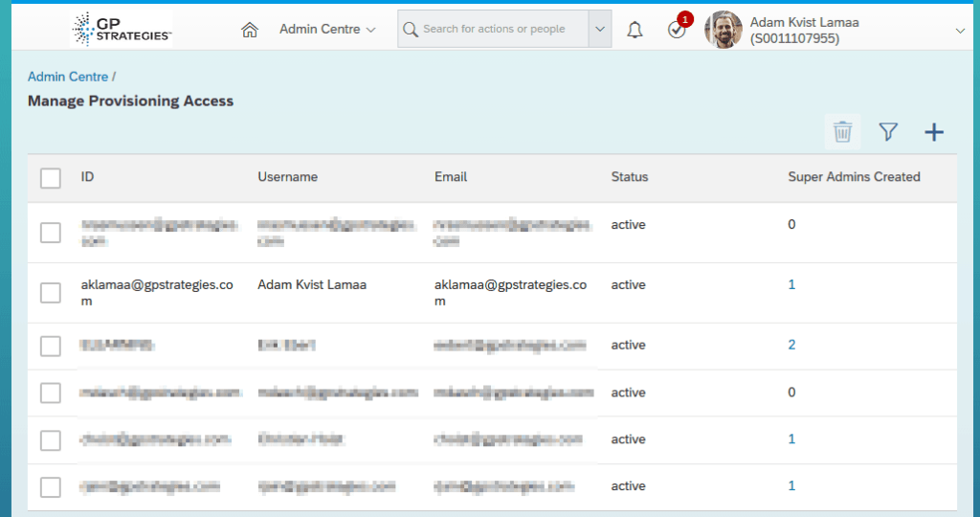Screen dimensions: 980x517
Task: Click the search magnifier icon
Action: (x=411, y=30)
